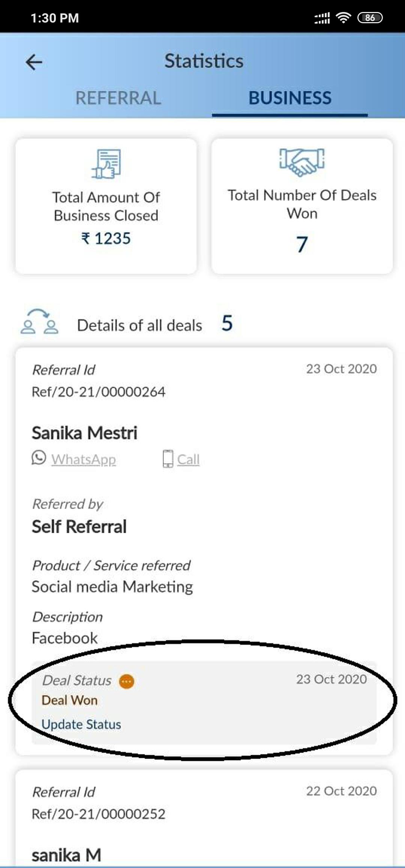This screenshot has width=405, height=868.
Task: Tap referral ID Ref/20-21/00000252
Action: coord(98,814)
